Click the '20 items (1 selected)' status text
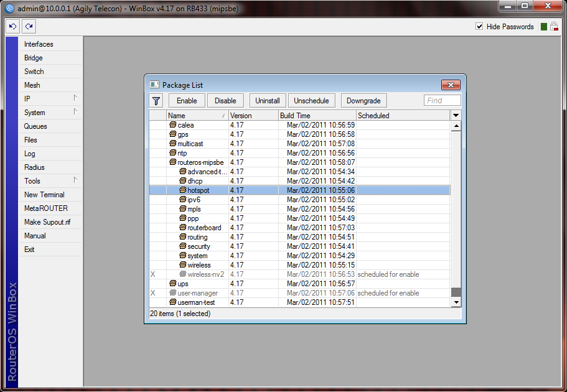Image resolution: width=567 pixels, height=392 pixels. pos(180,314)
